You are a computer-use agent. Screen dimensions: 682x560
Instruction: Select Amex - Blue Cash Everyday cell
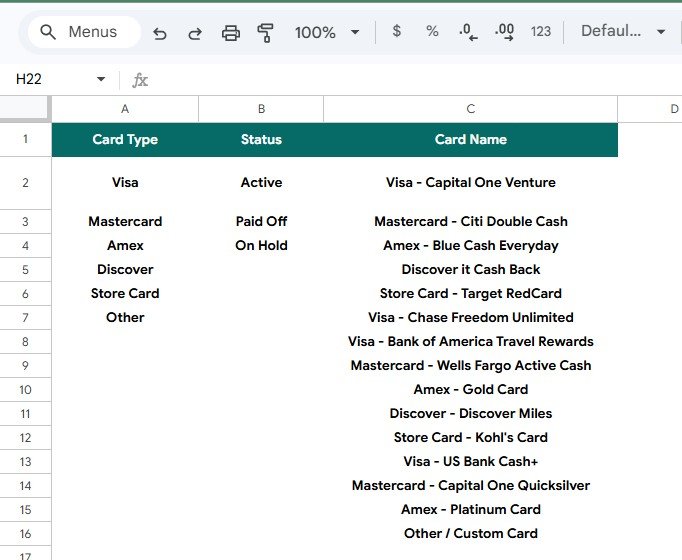(471, 246)
